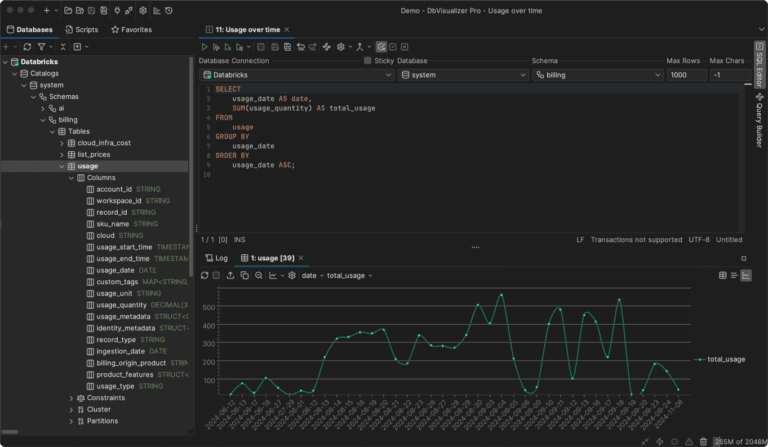Reload the result set with the refresh icon

(205, 276)
